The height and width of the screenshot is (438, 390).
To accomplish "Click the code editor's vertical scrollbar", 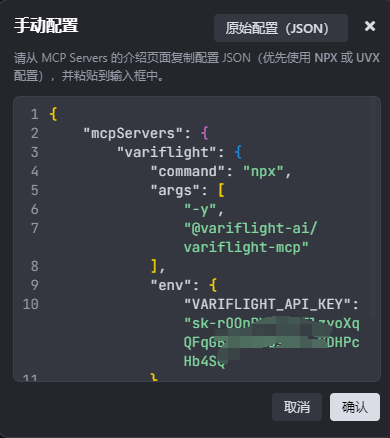I will pyautogui.click(x=373, y=208).
